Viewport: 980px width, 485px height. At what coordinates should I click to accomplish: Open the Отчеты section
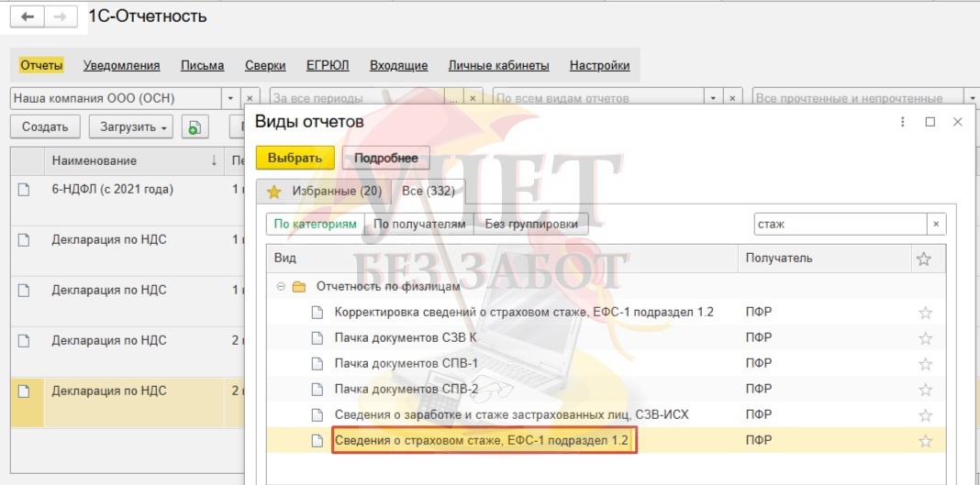[41, 65]
